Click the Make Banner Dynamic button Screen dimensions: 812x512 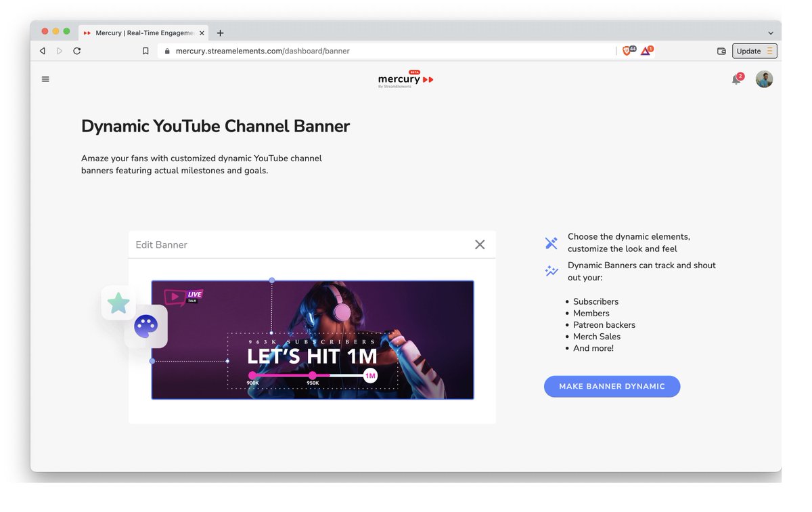[612, 386]
